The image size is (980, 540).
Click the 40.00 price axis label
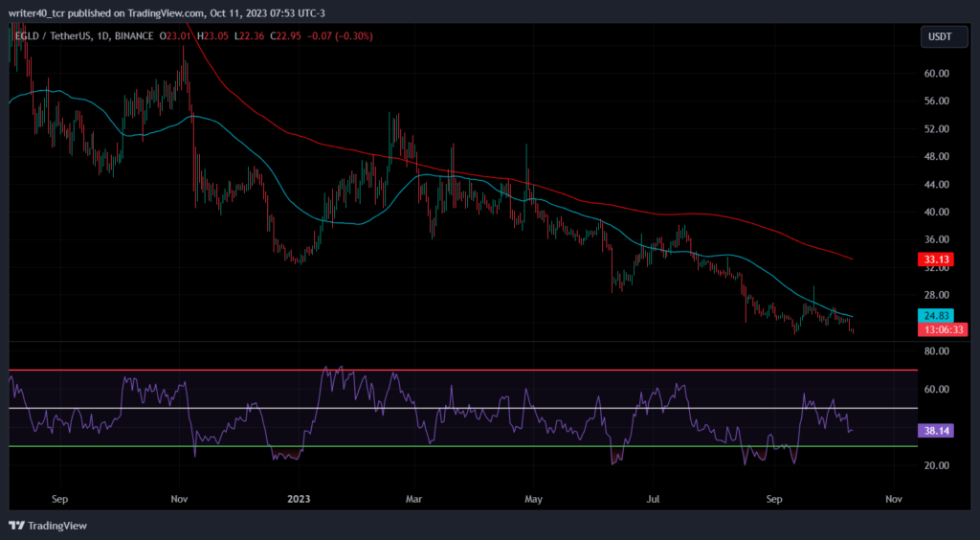pos(936,212)
